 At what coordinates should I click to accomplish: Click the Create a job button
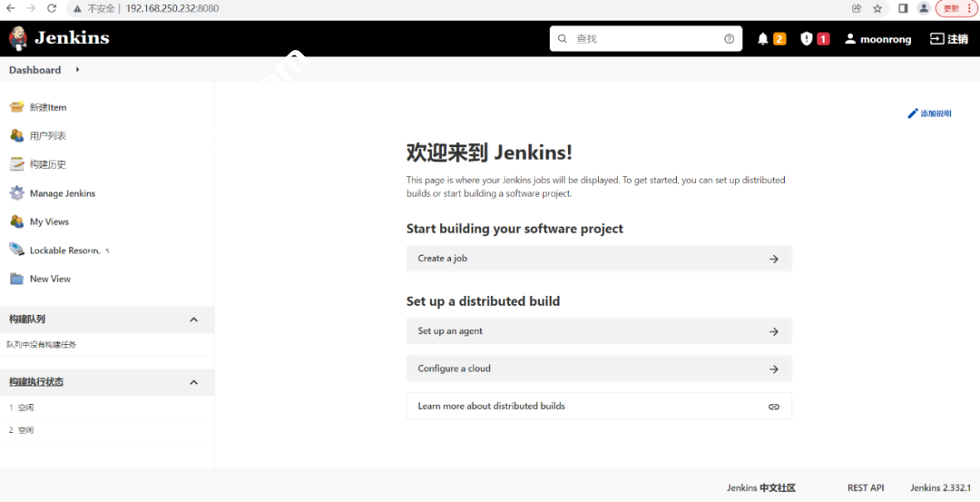coord(598,259)
